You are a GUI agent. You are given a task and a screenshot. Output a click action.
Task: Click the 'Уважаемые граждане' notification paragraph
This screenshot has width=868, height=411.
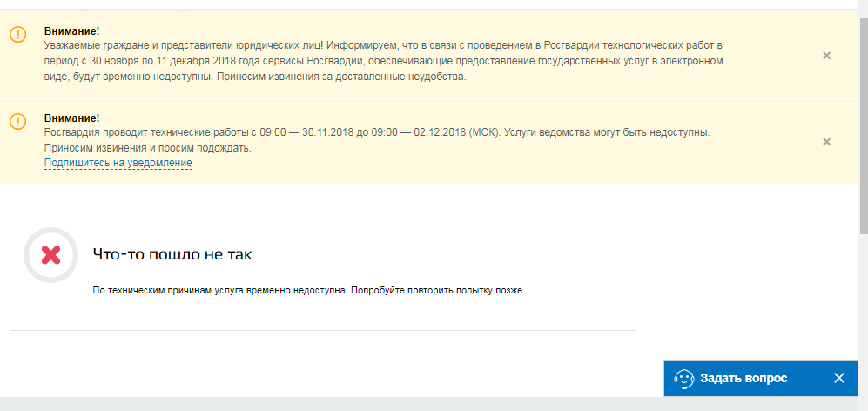point(383,60)
